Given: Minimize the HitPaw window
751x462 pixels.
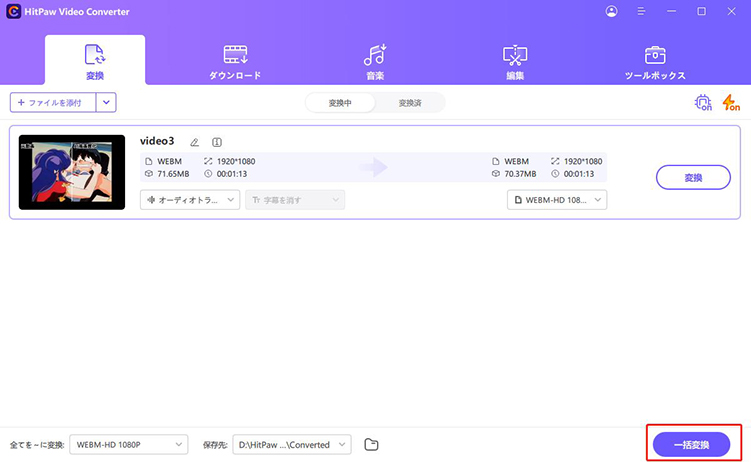Looking at the screenshot, I should 671,11.
